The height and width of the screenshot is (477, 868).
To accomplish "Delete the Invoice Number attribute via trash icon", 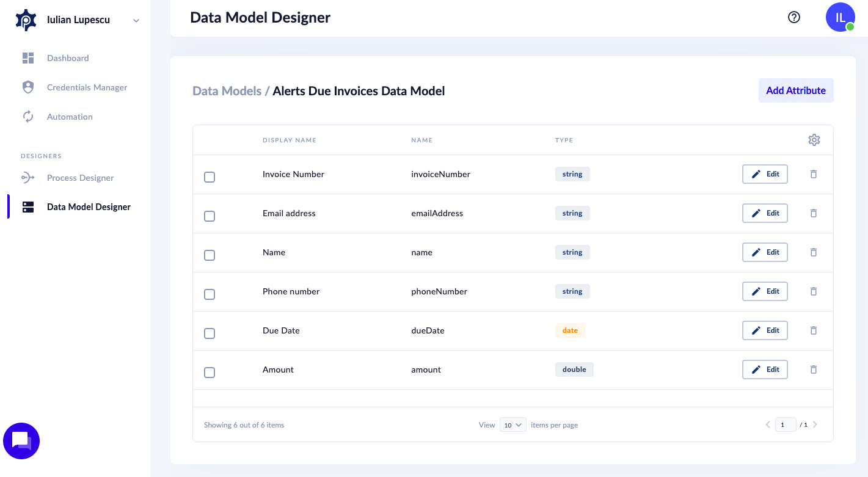I will pyautogui.click(x=814, y=174).
